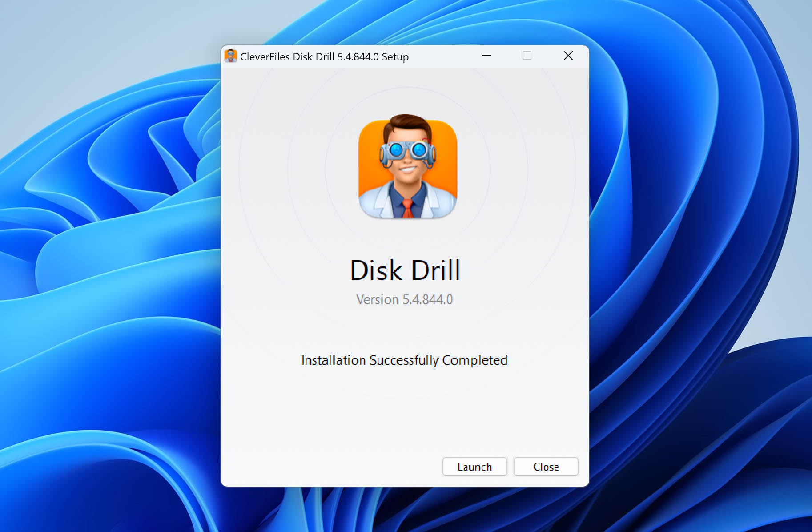Click "Installation Successfully Completed" message
Viewport: 812px width, 532px height.
tap(404, 360)
